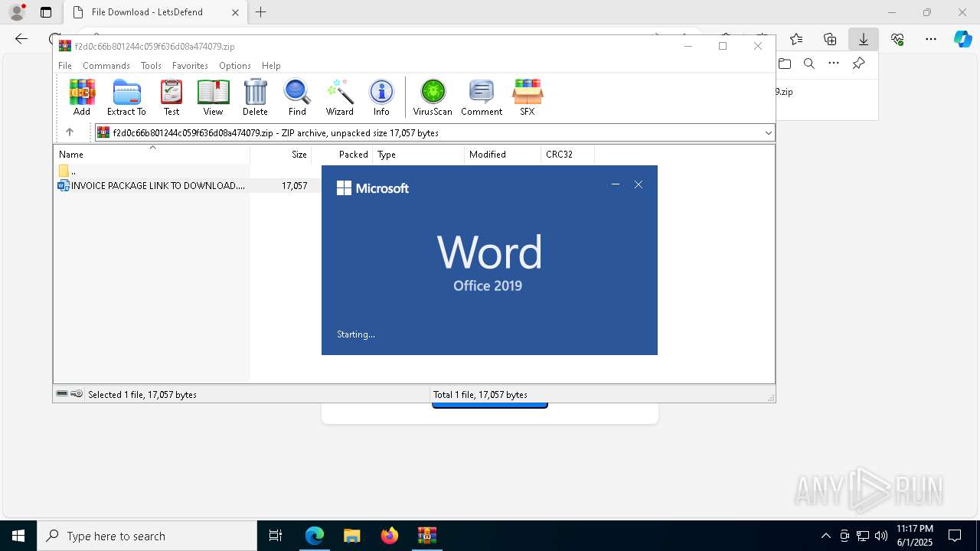
Task: Click the drive icon in WinRAR status bar
Action: 62,394
